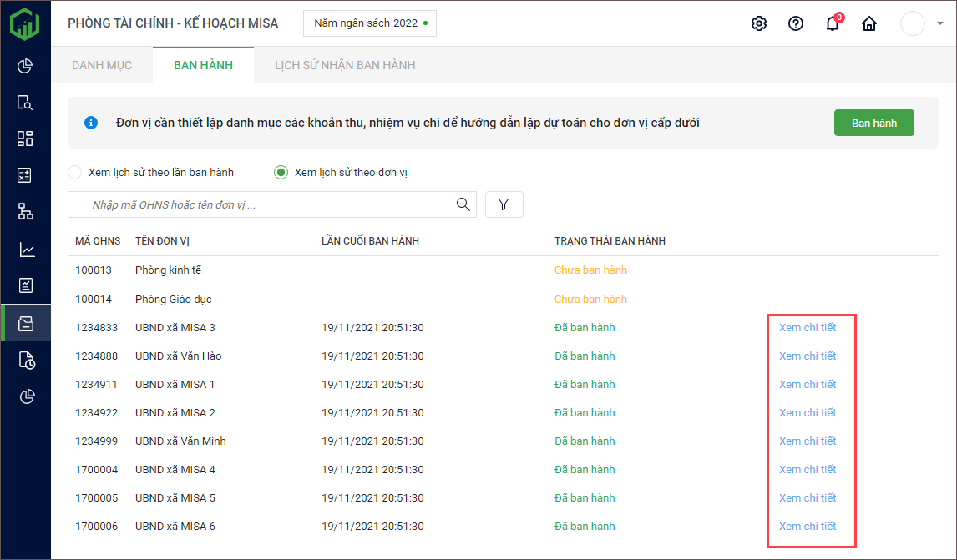Select the Phòng kinh tế row name

pos(169,270)
